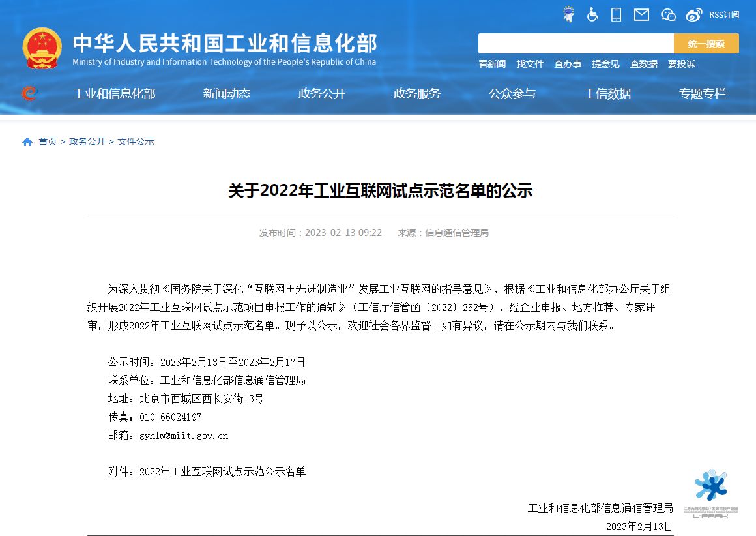Go to 工信数据 navigation item
This screenshot has width=756, height=536.
(607, 94)
